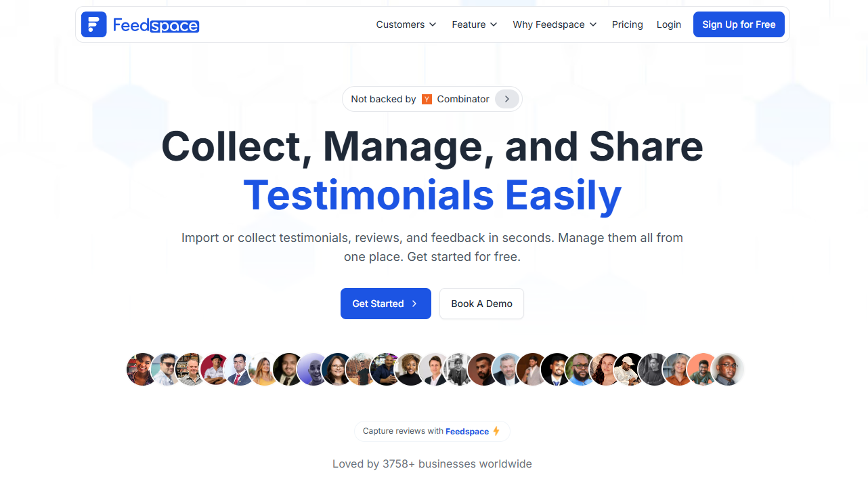Click the Not backed by Combinator pill
Image resolution: width=868 pixels, height=492 pixels.
[432, 99]
